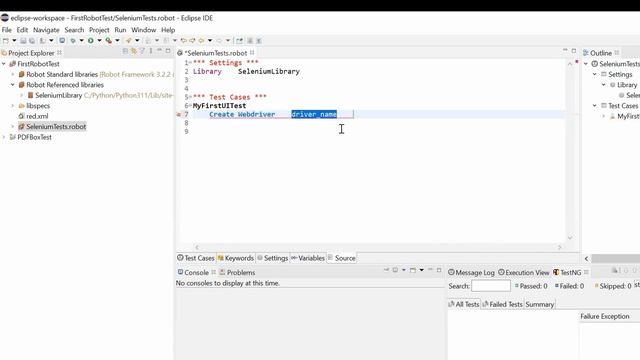
Task: Close the SeleniumTests.robot editor tab
Action: tap(252, 53)
